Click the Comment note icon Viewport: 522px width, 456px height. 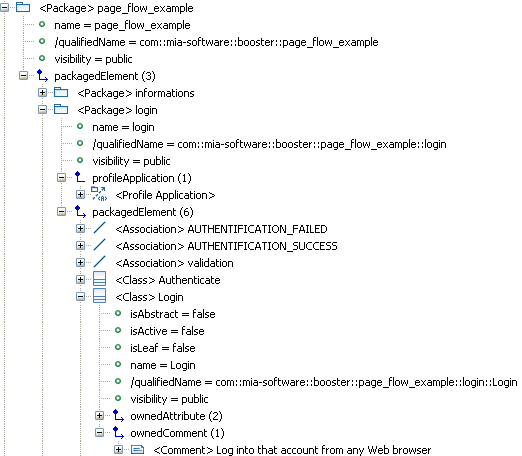tap(137, 450)
